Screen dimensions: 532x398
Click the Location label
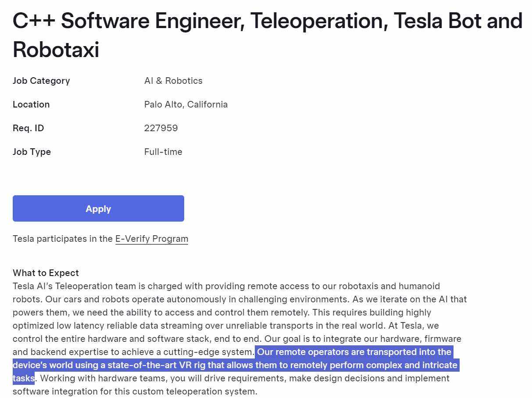coord(31,104)
